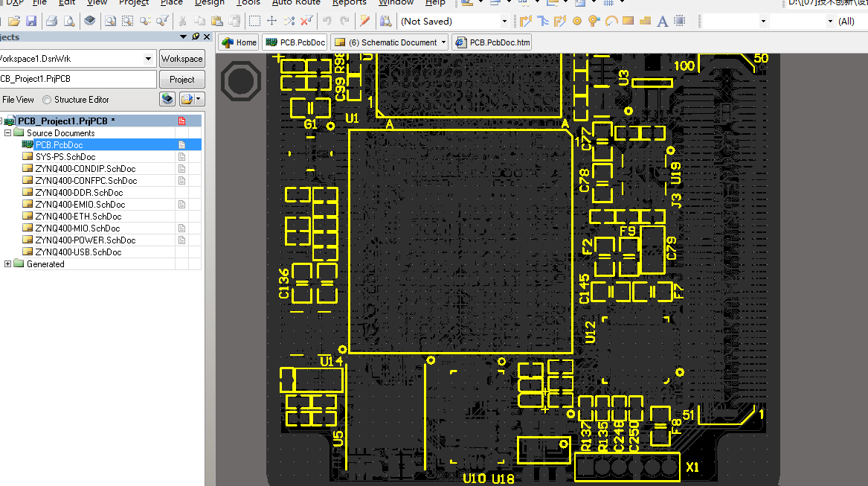Open the Reports menu
Screen dimensions: 868x486
point(350,3)
